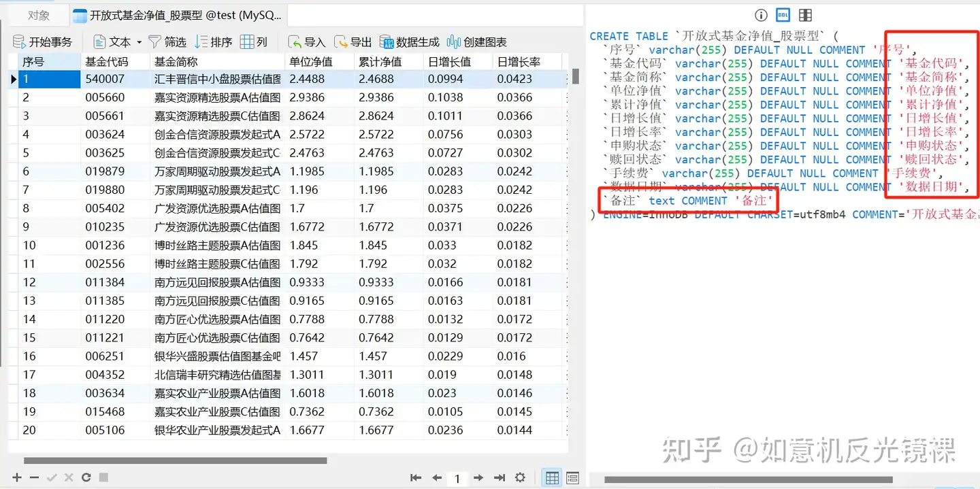This screenshot has width=980, height=489.
Task: Click the 创建图表 create chart button
Action: [476, 42]
